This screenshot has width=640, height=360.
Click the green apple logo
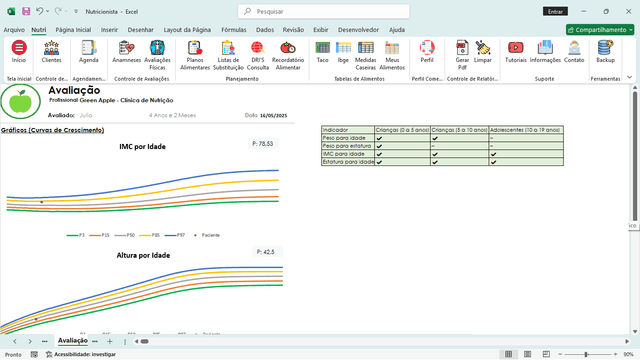[20, 101]
